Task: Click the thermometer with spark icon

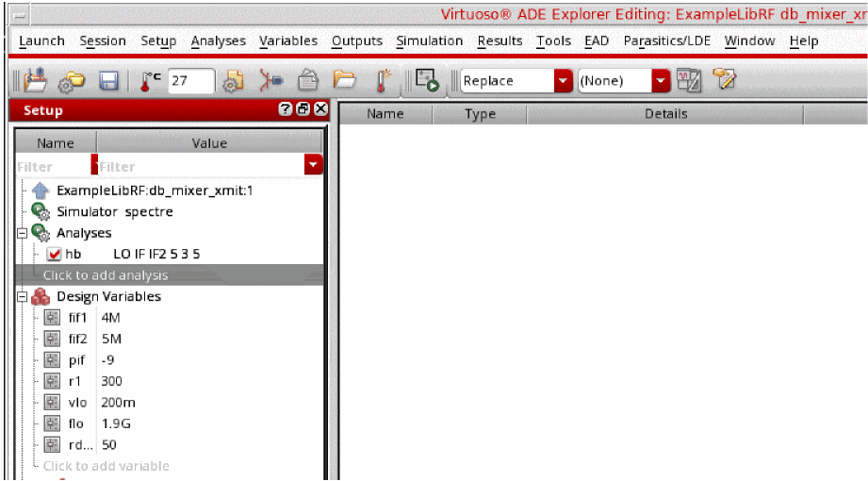Action: coord(383,81)
